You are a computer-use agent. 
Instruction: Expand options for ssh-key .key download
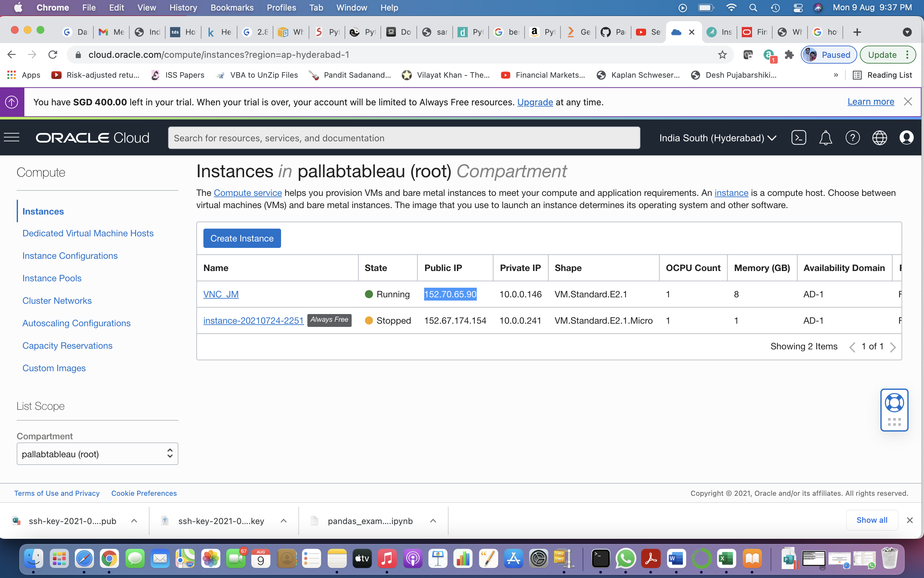(x=283, y=521)
